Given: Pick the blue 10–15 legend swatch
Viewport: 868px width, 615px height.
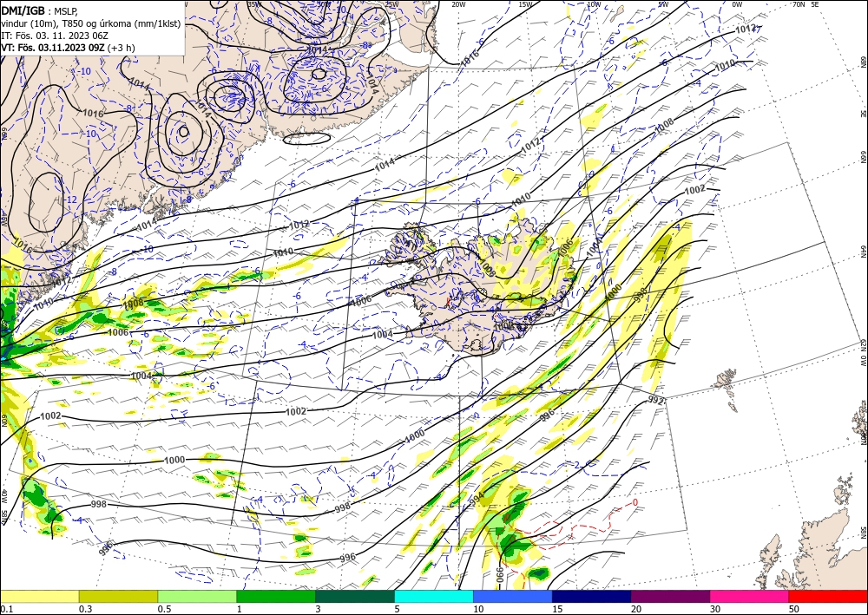Looking at the screenshot, I should [513, 596].
